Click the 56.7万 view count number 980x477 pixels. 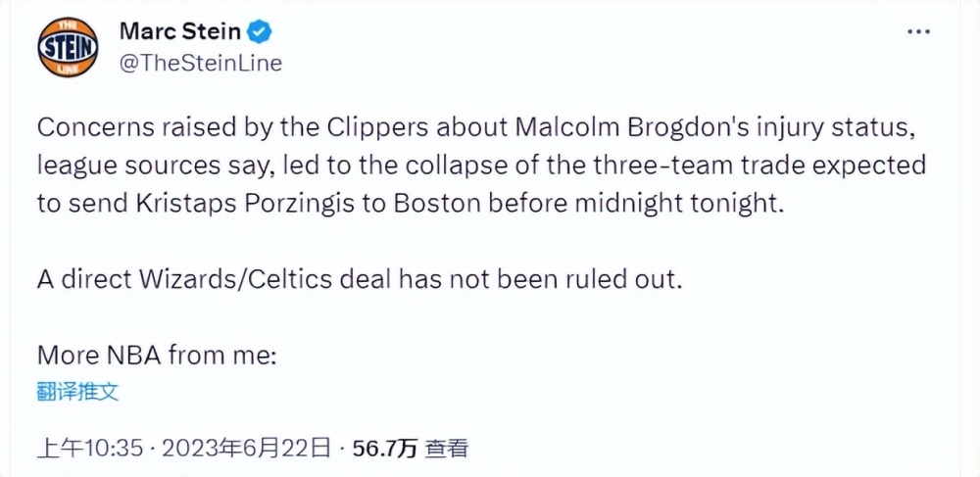[x=385, y=449]
